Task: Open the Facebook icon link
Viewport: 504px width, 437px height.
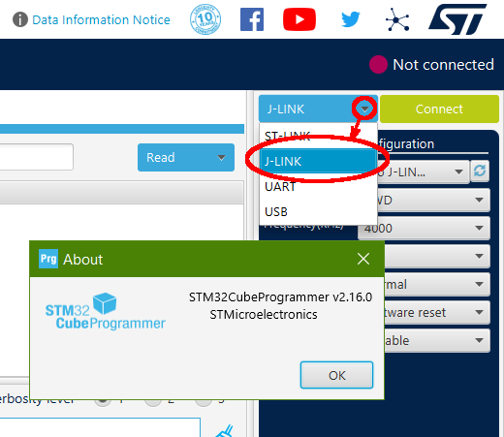Action: 252,19
